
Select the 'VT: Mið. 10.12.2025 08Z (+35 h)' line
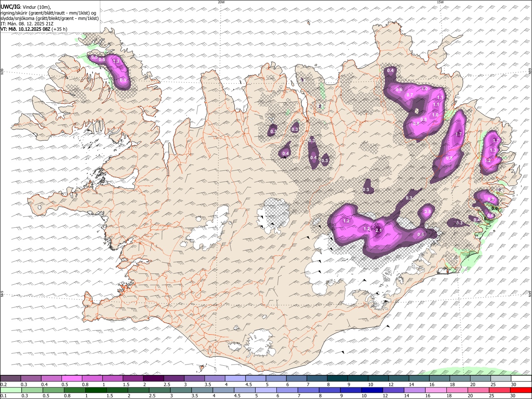(x=34, y=29)
